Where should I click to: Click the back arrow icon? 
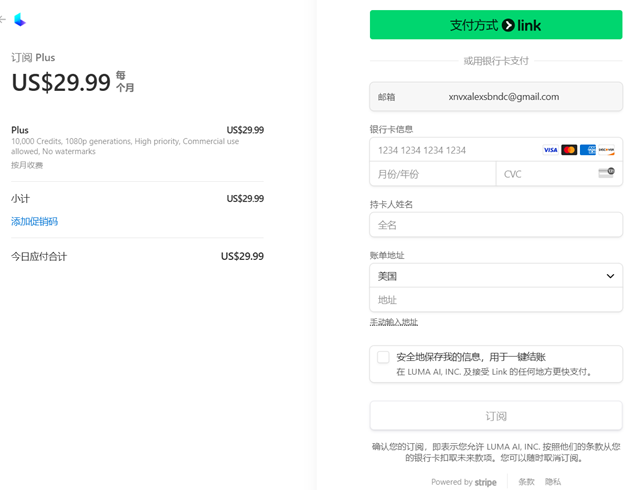[x=3, y=20]
